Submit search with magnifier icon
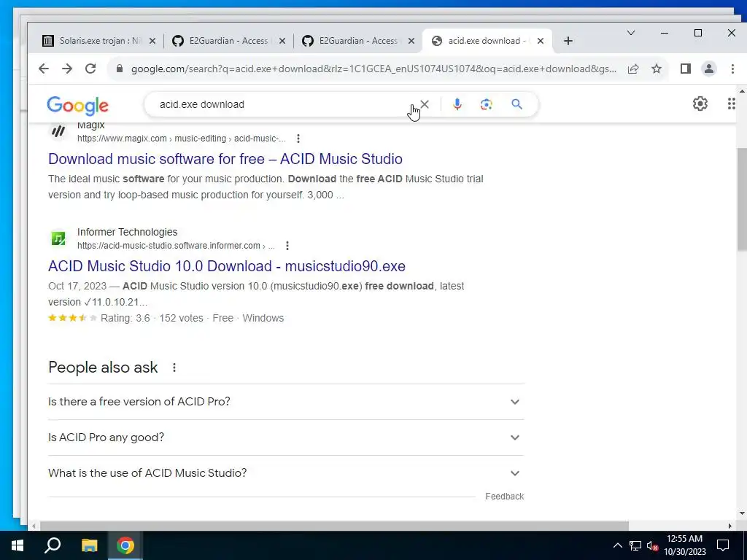The width and height of the screenshot is (747, 560). click(x=517, y=104)
